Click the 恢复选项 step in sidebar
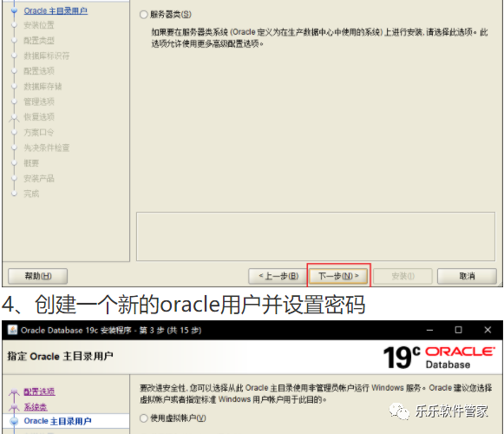 coord(39,117)
